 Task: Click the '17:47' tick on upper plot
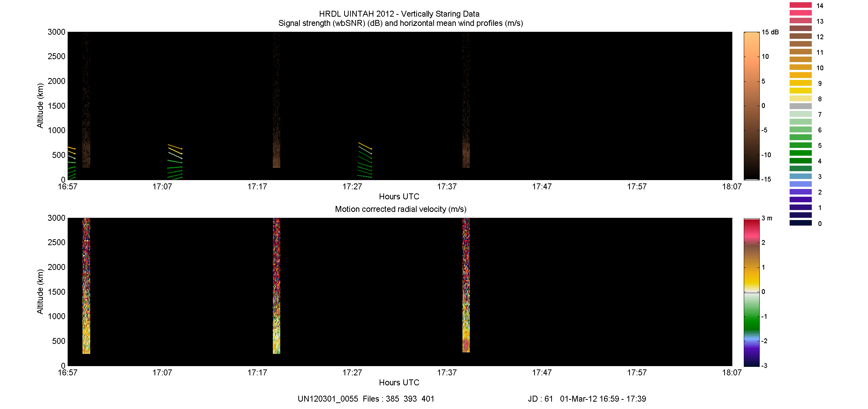point(542,187)
